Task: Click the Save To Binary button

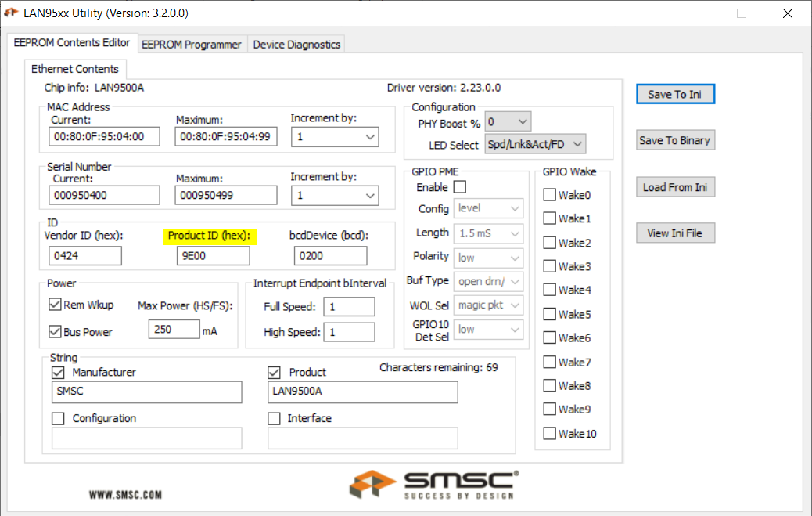Action: tap(675, 140)
